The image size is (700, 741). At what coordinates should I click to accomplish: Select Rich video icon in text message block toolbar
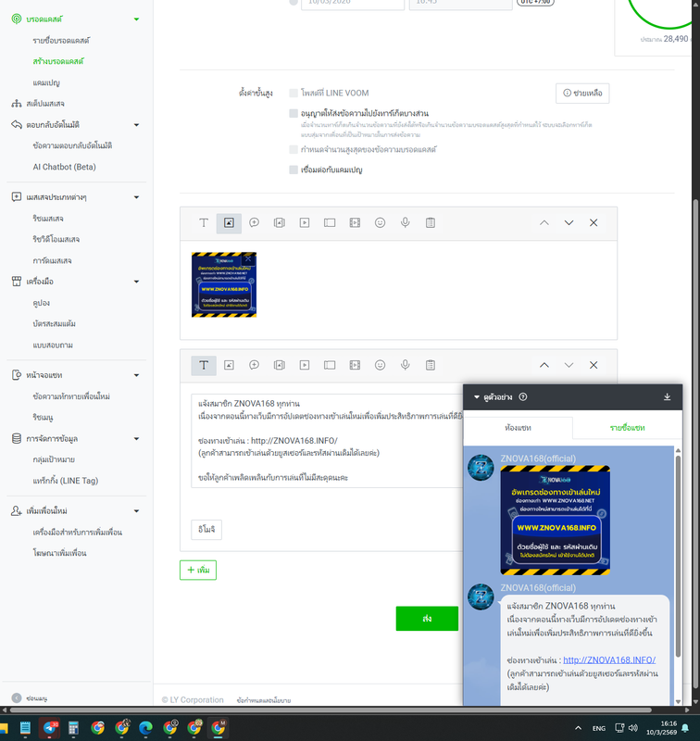[355, 365]
